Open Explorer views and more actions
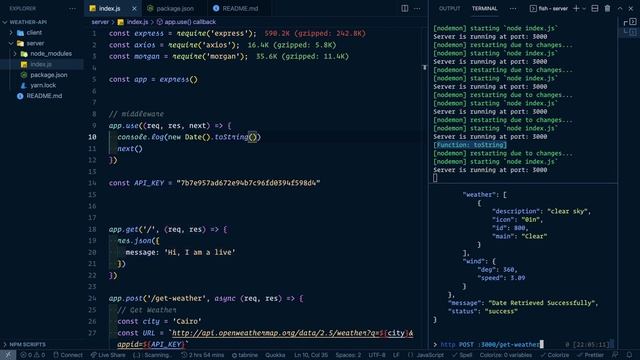The image size is (640, 360). 72,8
